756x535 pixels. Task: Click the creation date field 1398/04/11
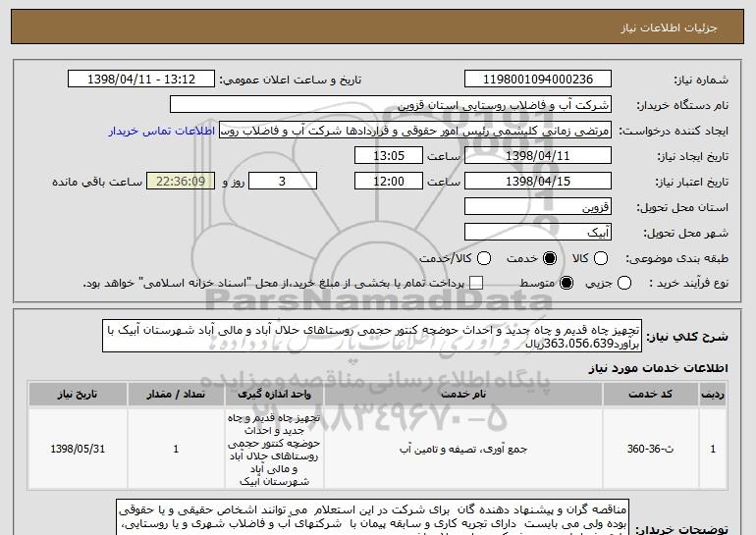[538, 156]
